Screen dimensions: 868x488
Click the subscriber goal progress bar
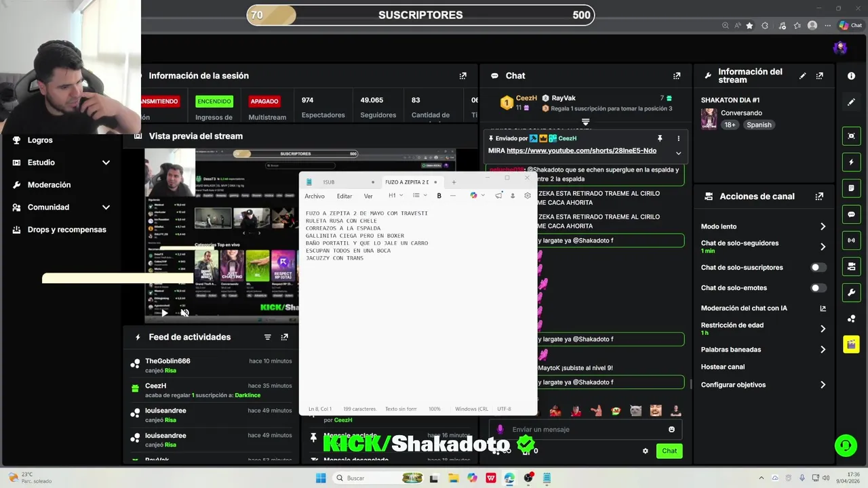(x=420, y=15)
